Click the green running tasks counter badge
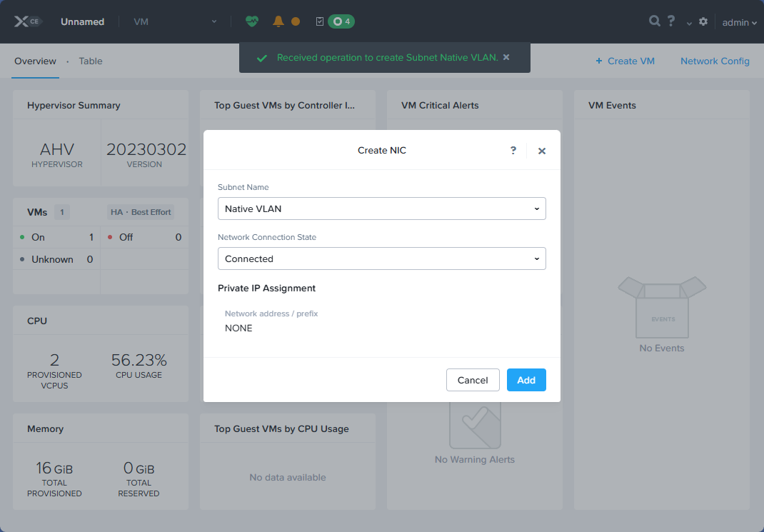Screen dimensions: 764x532 (340, 21)
